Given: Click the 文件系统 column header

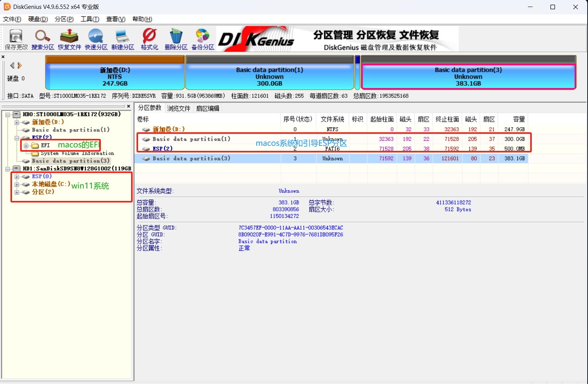Looking at the screenshot, I should (x=332, y=119).
